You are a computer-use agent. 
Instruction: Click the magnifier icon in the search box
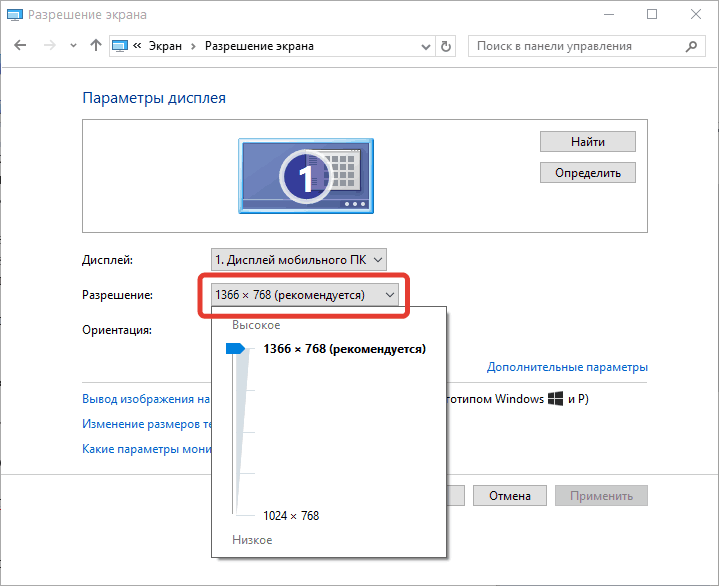(x=690, y=46)
